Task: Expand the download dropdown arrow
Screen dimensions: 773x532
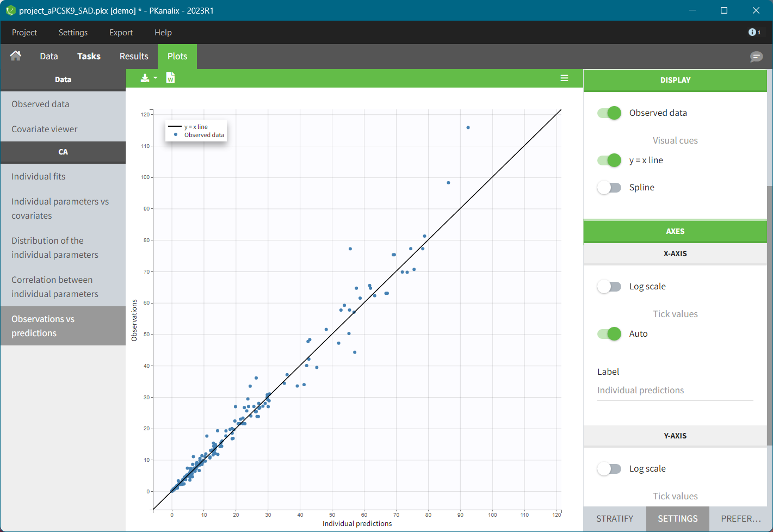Action: 156,78
